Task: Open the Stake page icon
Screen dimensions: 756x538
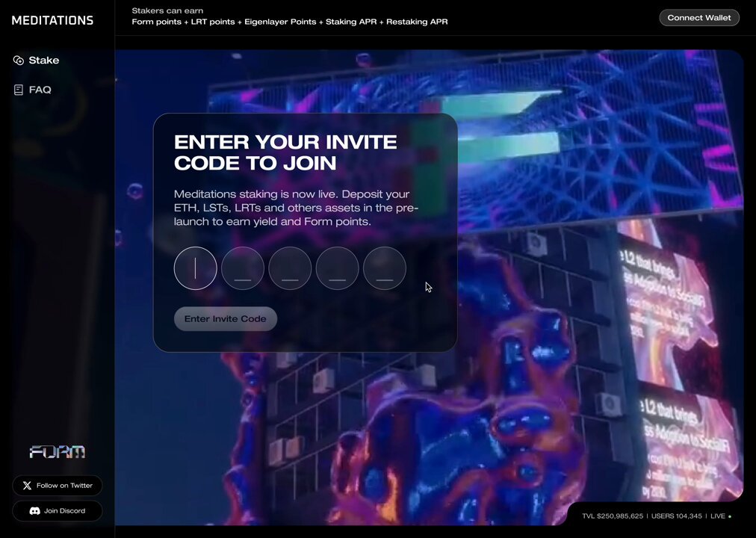Action: (19, 61)
